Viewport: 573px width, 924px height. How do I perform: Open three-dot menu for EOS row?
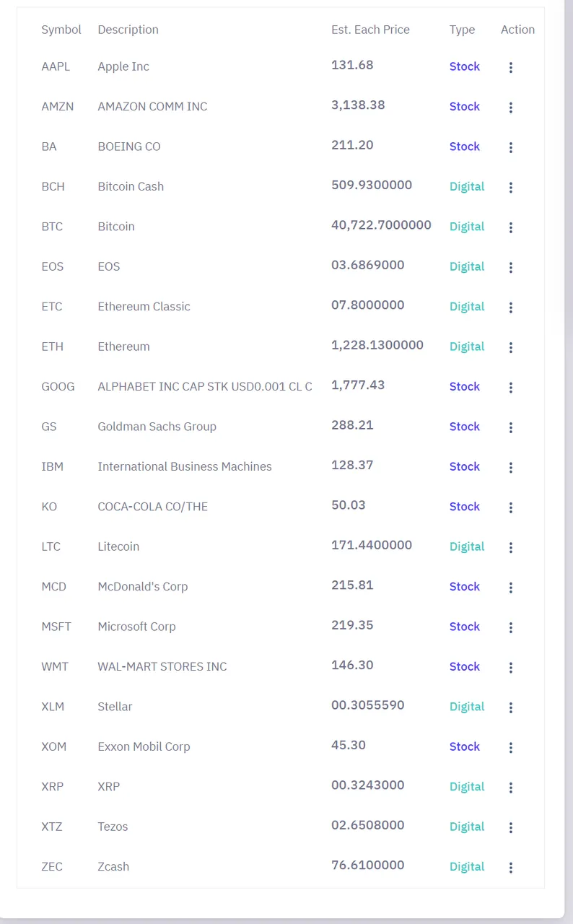pos(511,268)
